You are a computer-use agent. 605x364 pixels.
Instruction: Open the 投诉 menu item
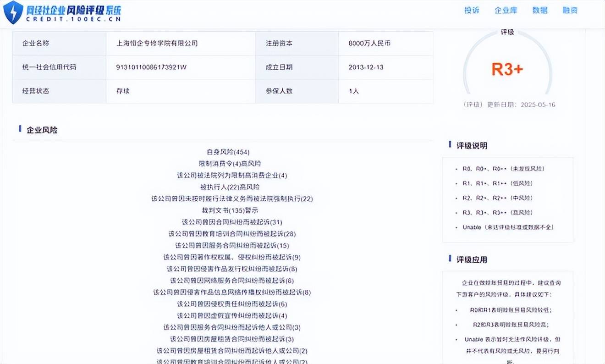tap(472, 10)
